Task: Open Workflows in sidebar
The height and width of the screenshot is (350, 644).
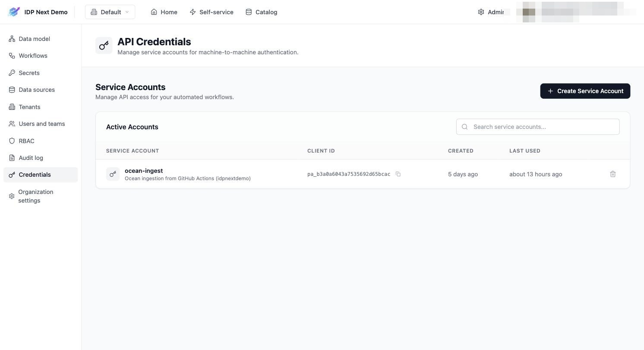Action: [41, 56]
